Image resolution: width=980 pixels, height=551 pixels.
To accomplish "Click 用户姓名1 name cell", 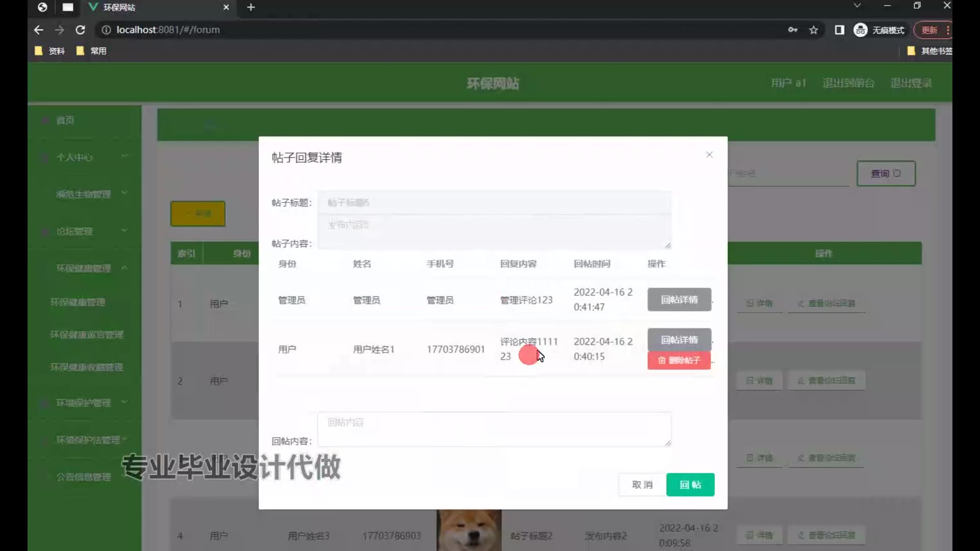I will coord(374,349).
